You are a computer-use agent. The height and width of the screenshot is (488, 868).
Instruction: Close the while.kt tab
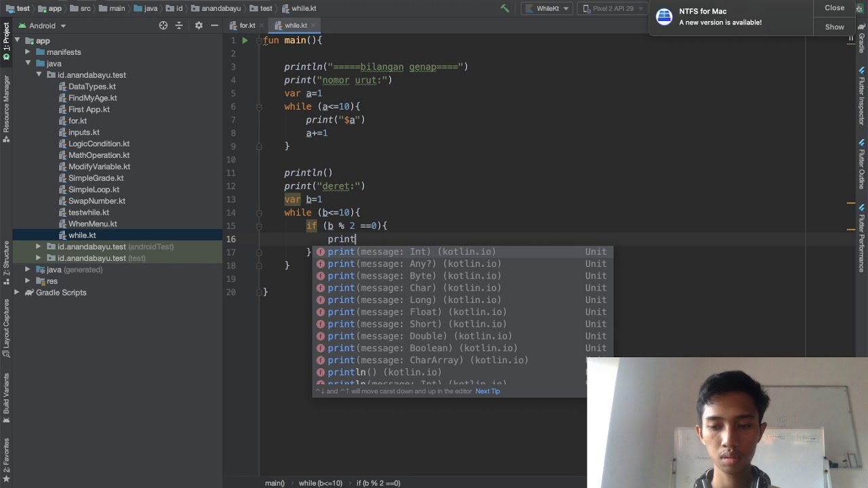pos(314,25)
